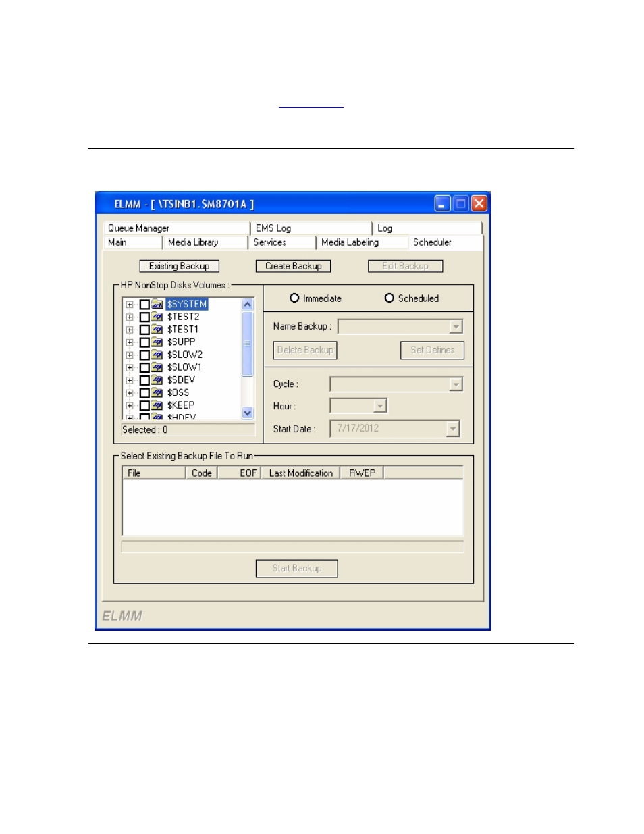Check the $TEST2 volume checkbox

click(x=144, y=317)
